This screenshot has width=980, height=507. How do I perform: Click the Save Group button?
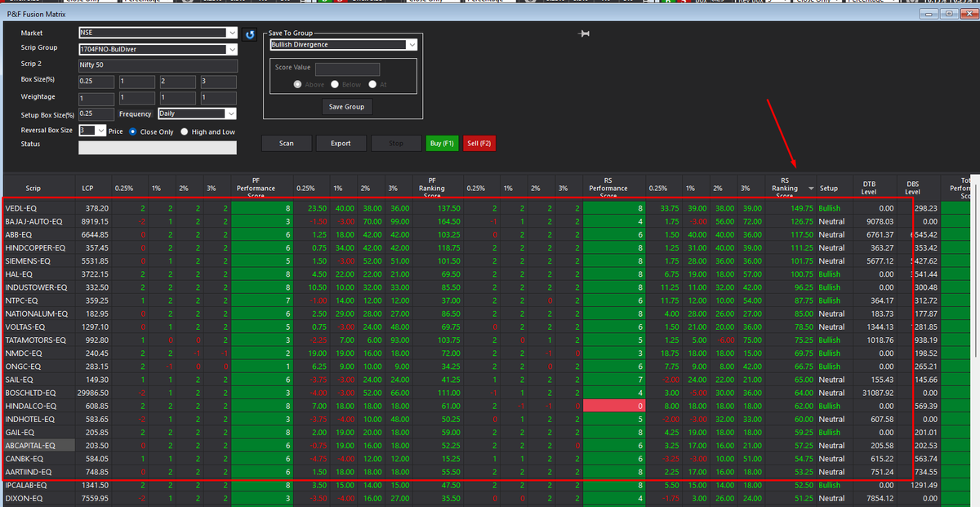tap(346, 107)
